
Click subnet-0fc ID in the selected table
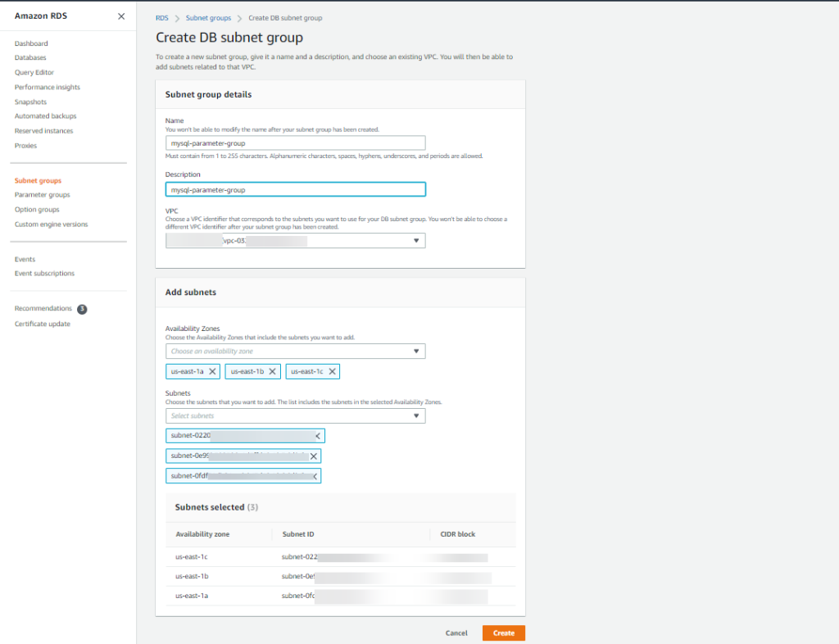click(x=298, y=596)
